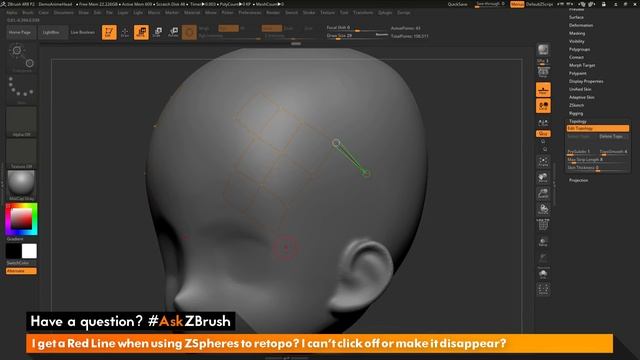640x360 pixels.
Task: Open the current brush thumbnail on left shelf
Action: point(21,58)
